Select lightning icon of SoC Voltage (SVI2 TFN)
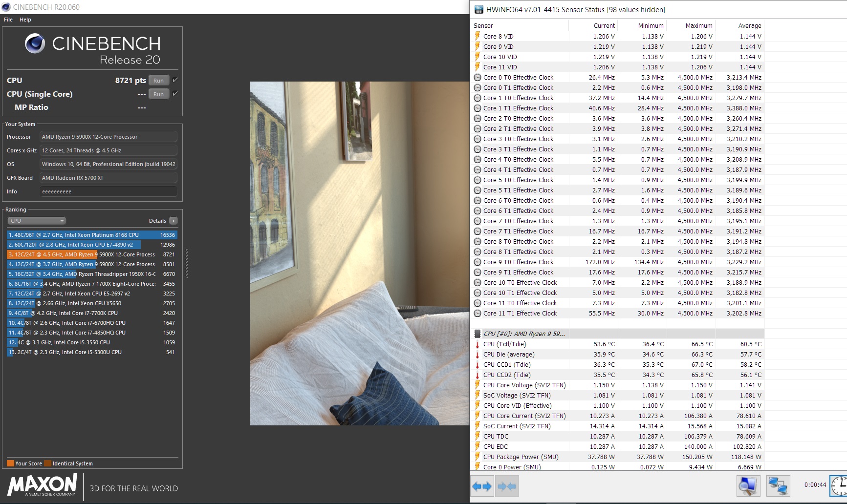The height and width of the screenshot is (504, 847). [478, 395]
